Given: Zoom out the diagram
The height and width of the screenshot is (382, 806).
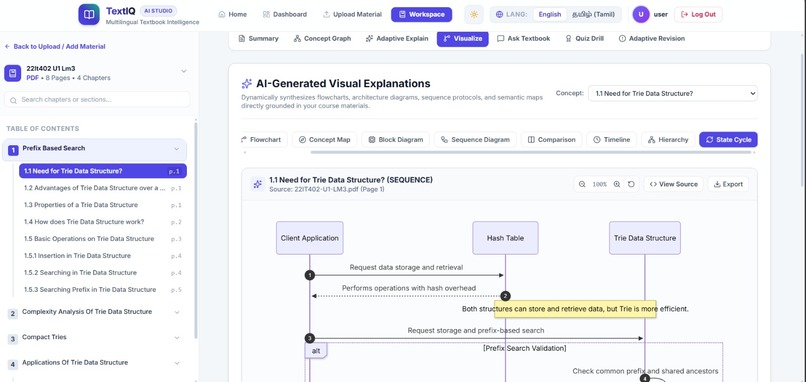Looking at the screenshot, I should click(582, 184).
